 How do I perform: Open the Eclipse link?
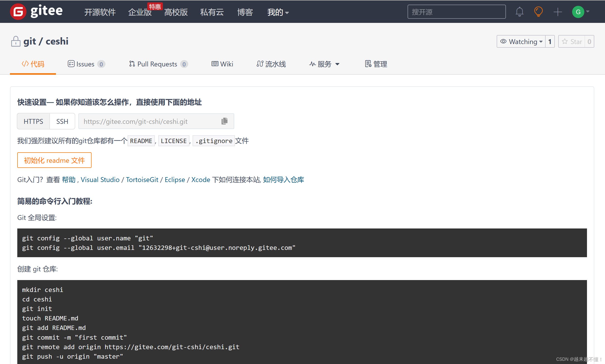175,180
